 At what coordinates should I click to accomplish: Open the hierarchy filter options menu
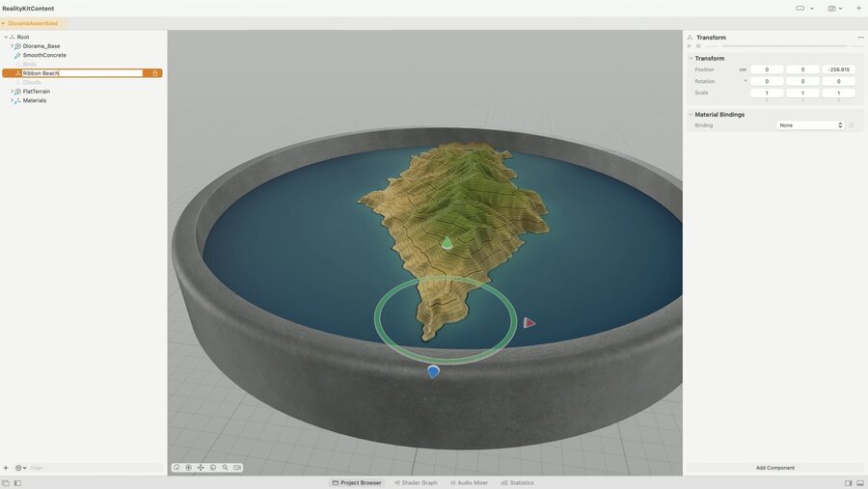point(21,468)
